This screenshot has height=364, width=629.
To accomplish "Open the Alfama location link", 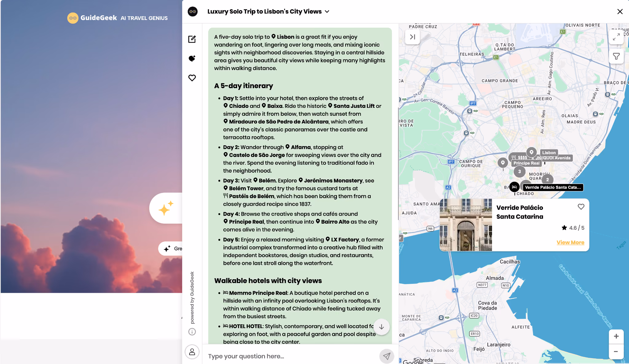I will 298,147.
